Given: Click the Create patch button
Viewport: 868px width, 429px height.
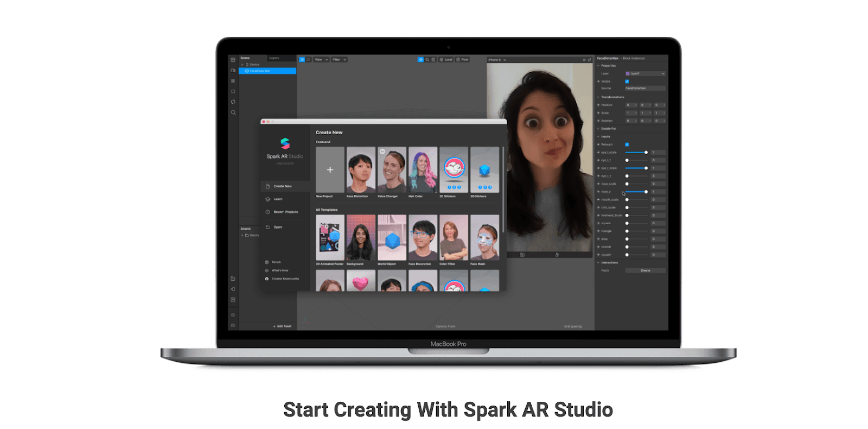Looking at the screenshot, I should (646, 270).
